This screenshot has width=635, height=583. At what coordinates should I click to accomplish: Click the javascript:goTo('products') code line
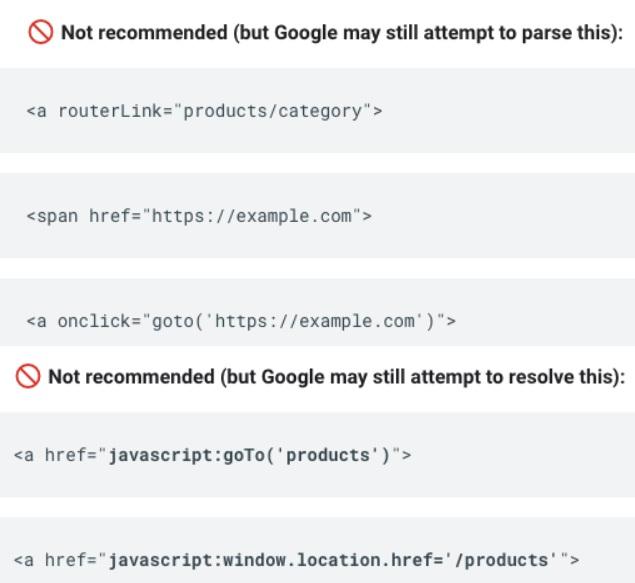214,456
